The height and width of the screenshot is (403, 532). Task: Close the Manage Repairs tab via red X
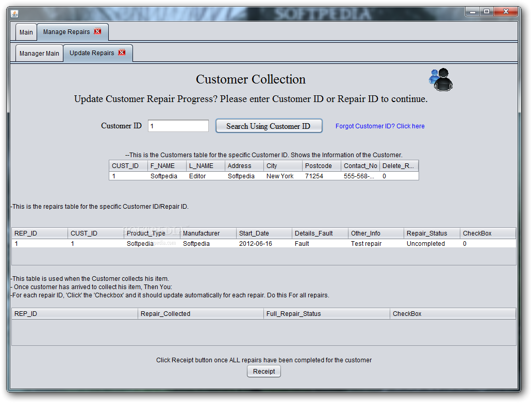coord(98,31)
